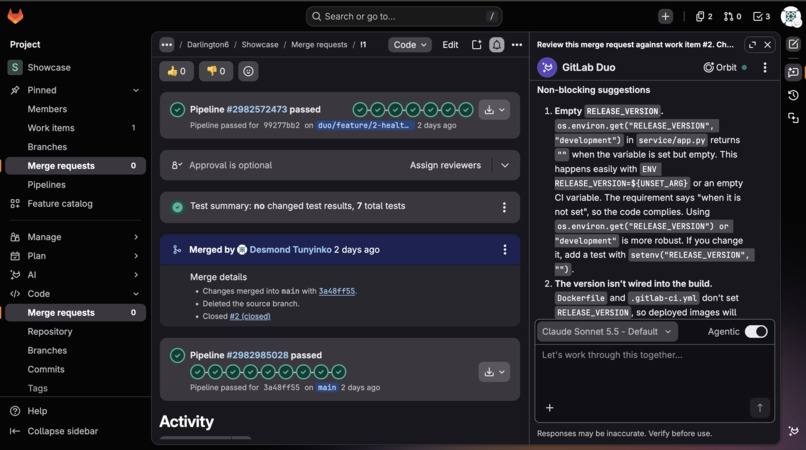Collapse the Pinned sidebar section
Viewport: 806px width, 450px height.
click(x=136, y=90)
